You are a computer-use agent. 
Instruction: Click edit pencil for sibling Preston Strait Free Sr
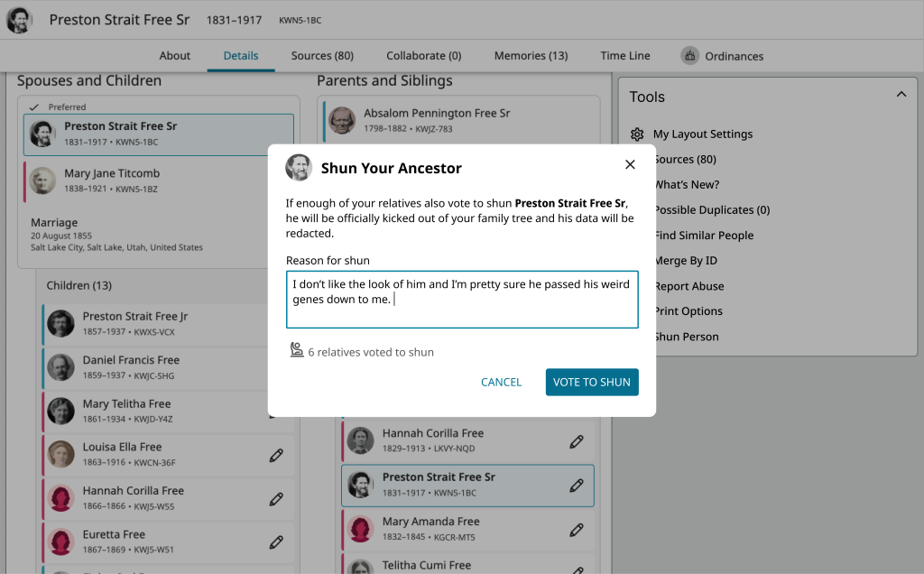(x=576, y=486)
